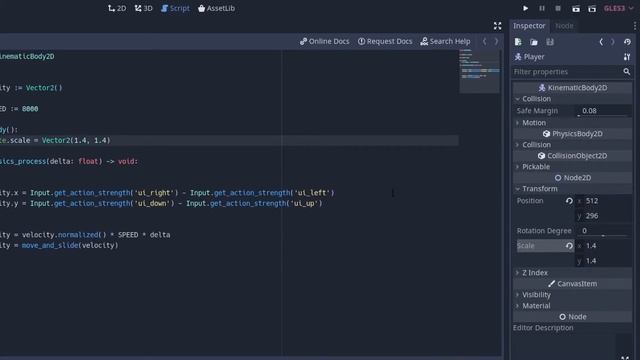Open Search Help
The width and height of the screenshot is (640, 360).
[x=445, y=41]
